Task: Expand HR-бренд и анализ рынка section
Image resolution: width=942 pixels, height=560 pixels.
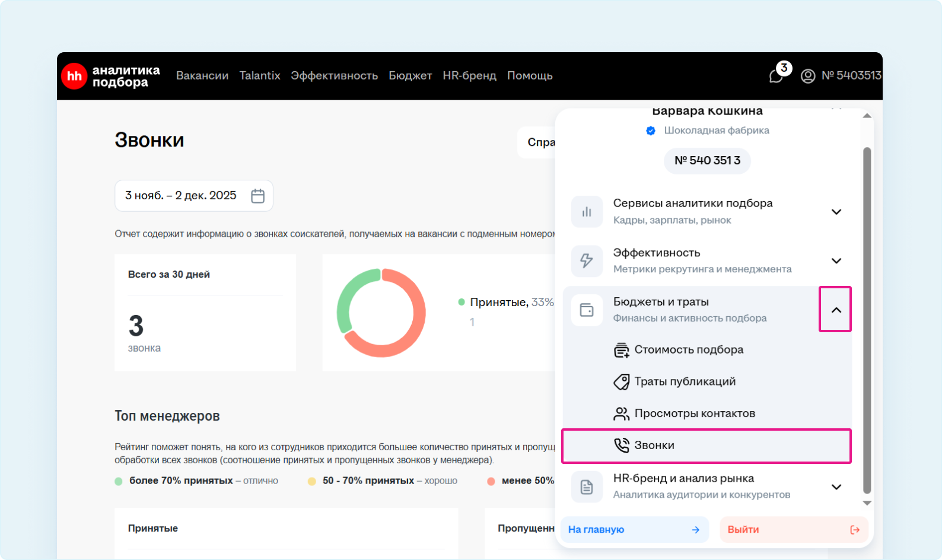Action: point(836,487)
